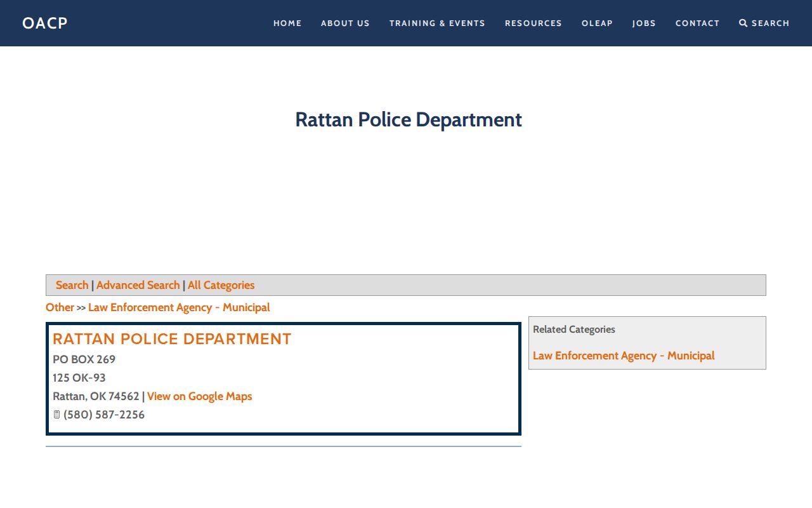Click the Related Categories heading
812x508 pixels.
(x=574, y=330)
